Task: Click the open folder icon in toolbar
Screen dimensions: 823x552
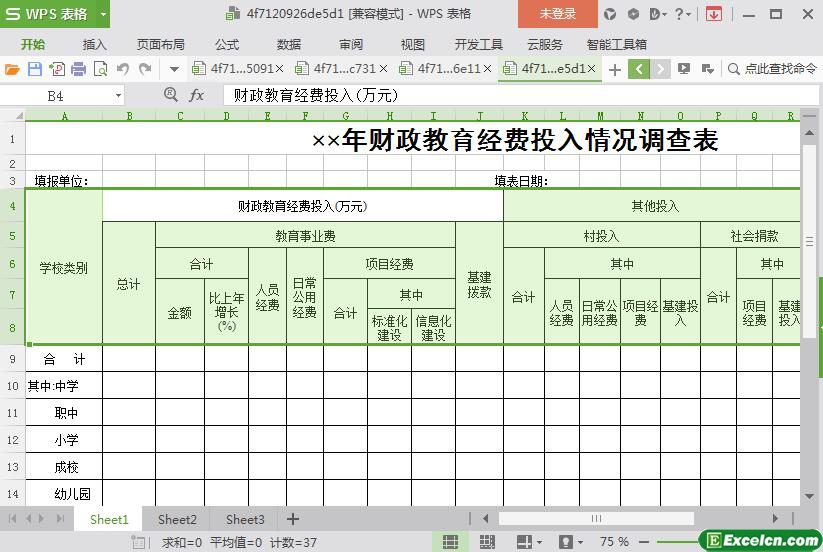Action: point(12,69)
